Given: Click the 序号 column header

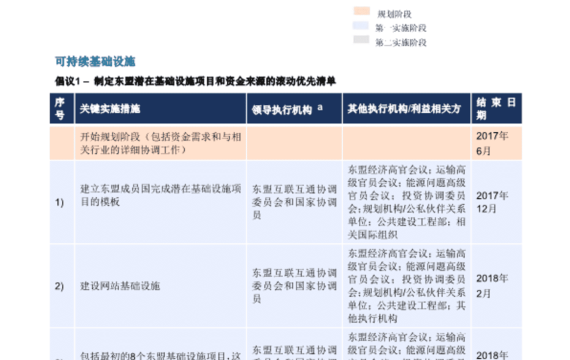Looking at the screenshot, I should [x=62, y=108].
